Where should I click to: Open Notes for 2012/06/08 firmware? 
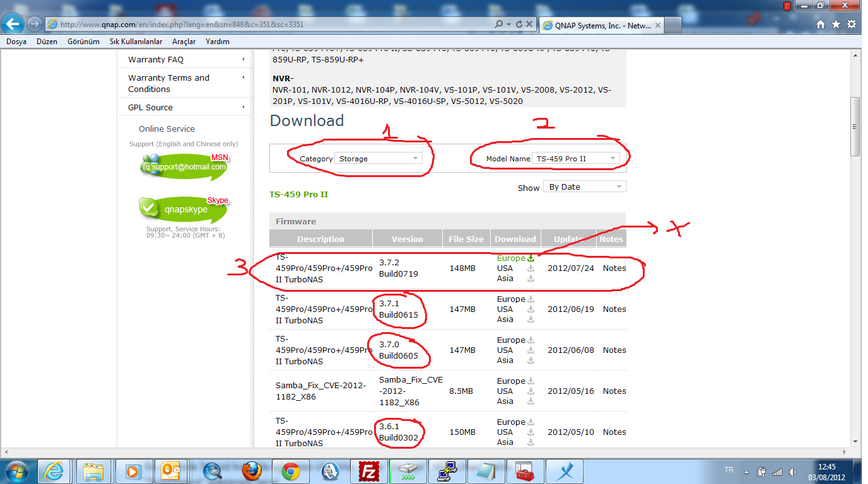tap(614, 350)
